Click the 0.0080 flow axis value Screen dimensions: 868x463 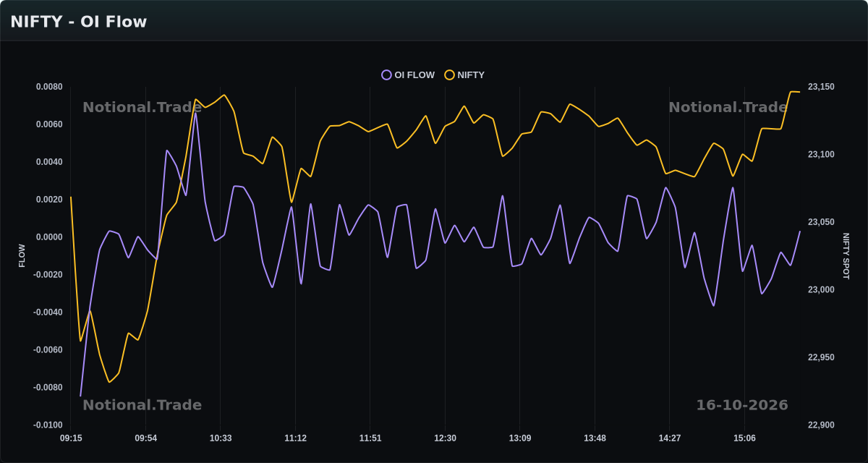(x=49, y=87)
